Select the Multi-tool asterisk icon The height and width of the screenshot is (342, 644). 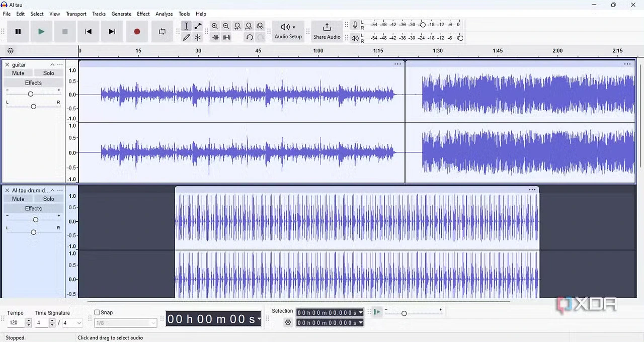198,37
